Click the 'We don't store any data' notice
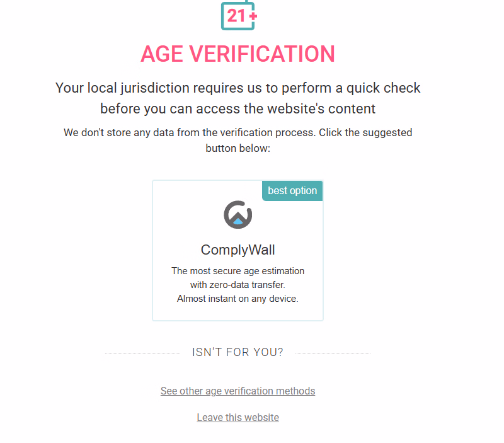Image resolution: width=504 pixels, height=443 pixels. pyautogui.click(x=238, y=133)
